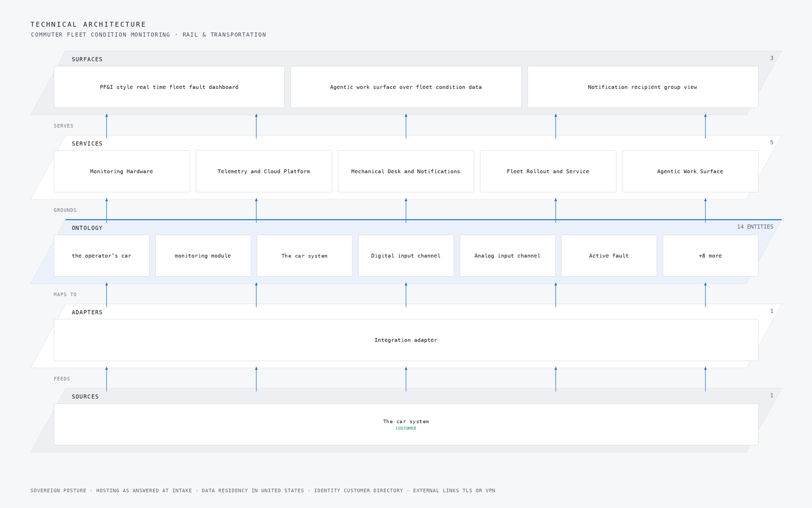Click the SERVICES layer heading
The width and height of the screenshot is (812, 508).
[x=87, y=144]
